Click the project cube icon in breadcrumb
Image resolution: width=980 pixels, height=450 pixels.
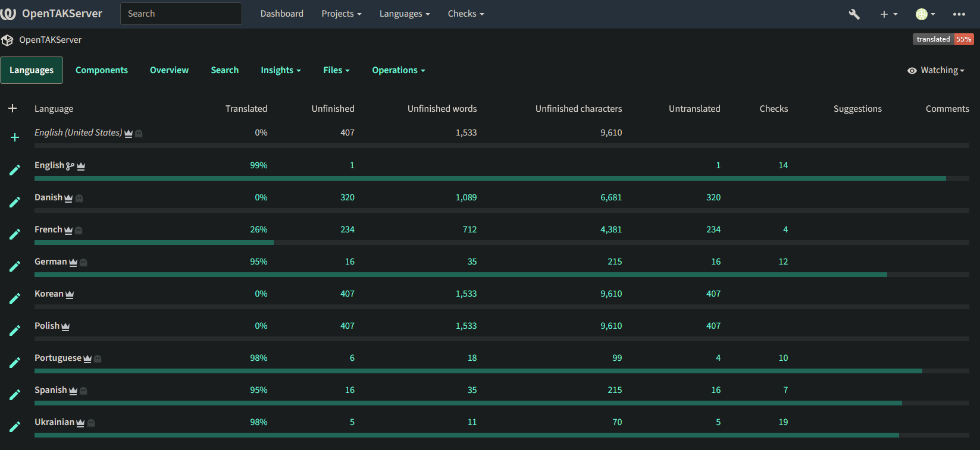(7, 40)
